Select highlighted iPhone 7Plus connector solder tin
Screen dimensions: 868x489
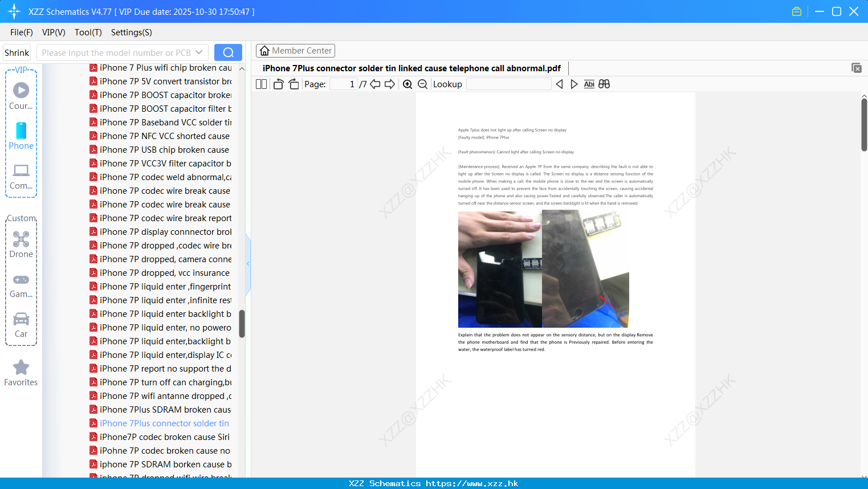tap(160, 423)
